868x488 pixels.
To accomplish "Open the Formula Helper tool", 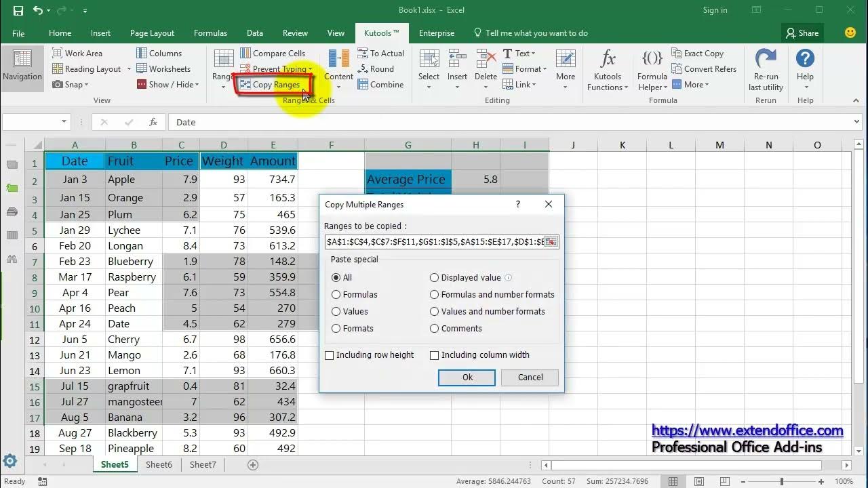I will tap(652, 69).
